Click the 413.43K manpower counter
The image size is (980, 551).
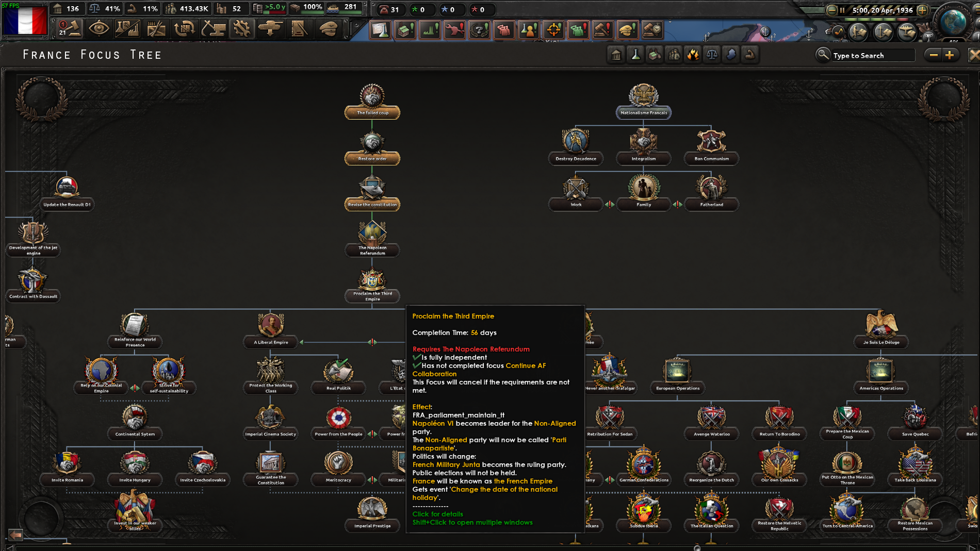[188, 9]
